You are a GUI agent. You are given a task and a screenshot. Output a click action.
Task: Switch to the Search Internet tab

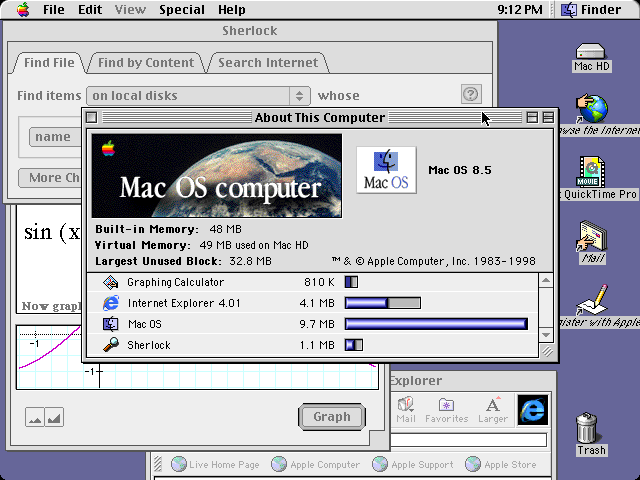coord(268,62)
